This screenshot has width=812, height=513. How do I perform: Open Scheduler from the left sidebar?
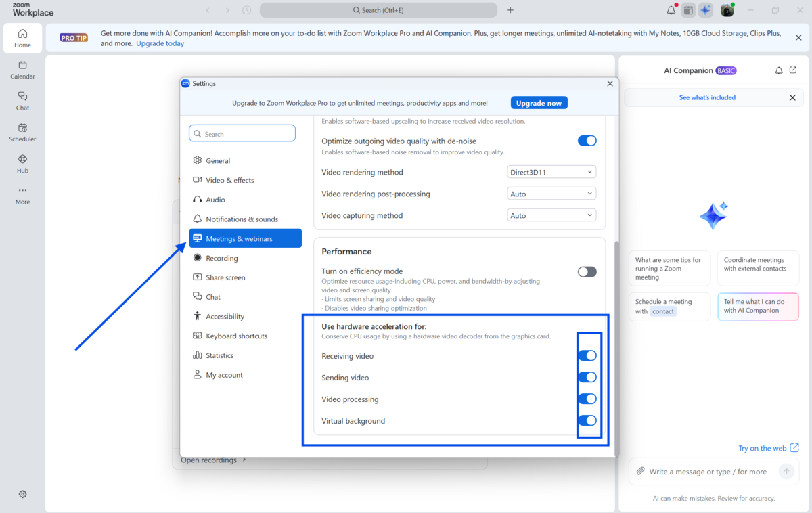pyautogui.click(x=22, y=132)
